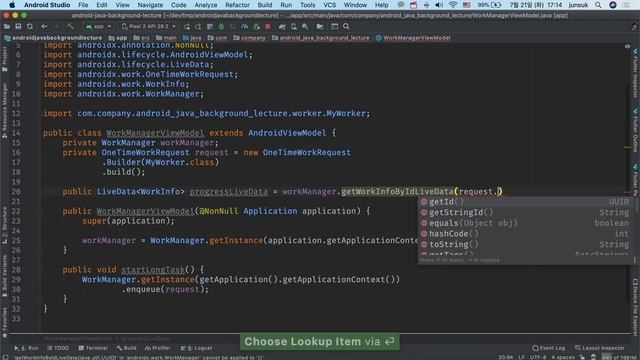Viewport: 640px width, 360px height.
Task: Open the Logcat tool window tab
Action: click(196, 348)
